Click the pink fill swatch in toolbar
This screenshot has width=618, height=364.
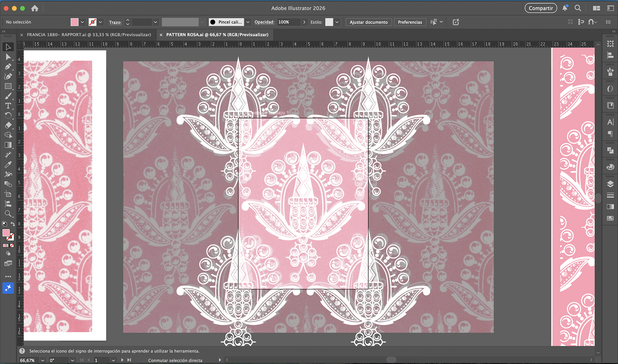(x=6, y=233)
